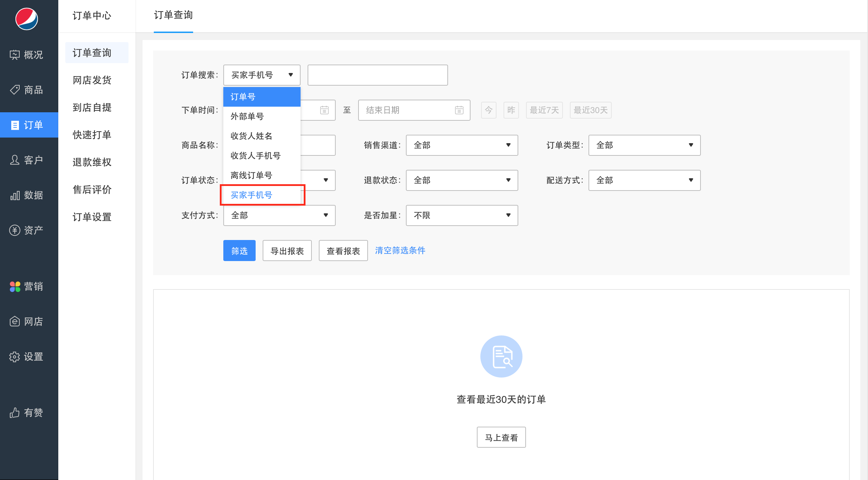Open the 概况 overview sidebar icon
The height and width of the screenshot is (480, 868).
tap(15, 55)
